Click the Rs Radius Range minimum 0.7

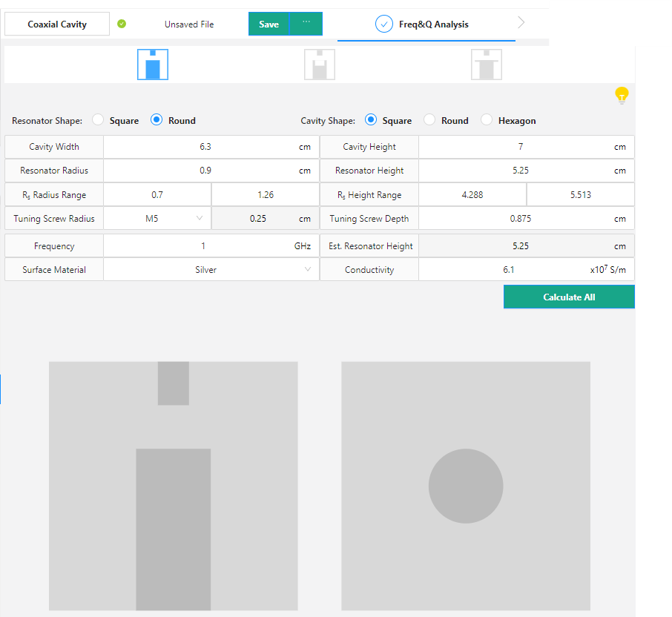point(157,194)
